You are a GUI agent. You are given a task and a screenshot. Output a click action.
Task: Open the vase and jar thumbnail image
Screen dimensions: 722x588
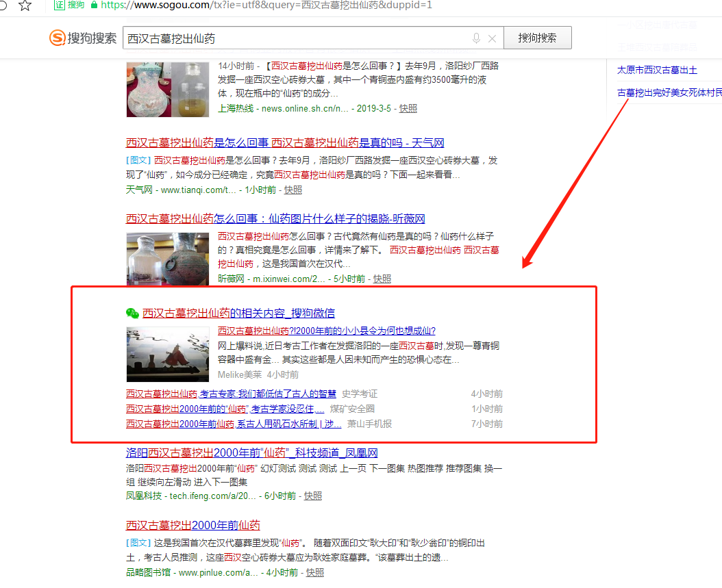168,89
